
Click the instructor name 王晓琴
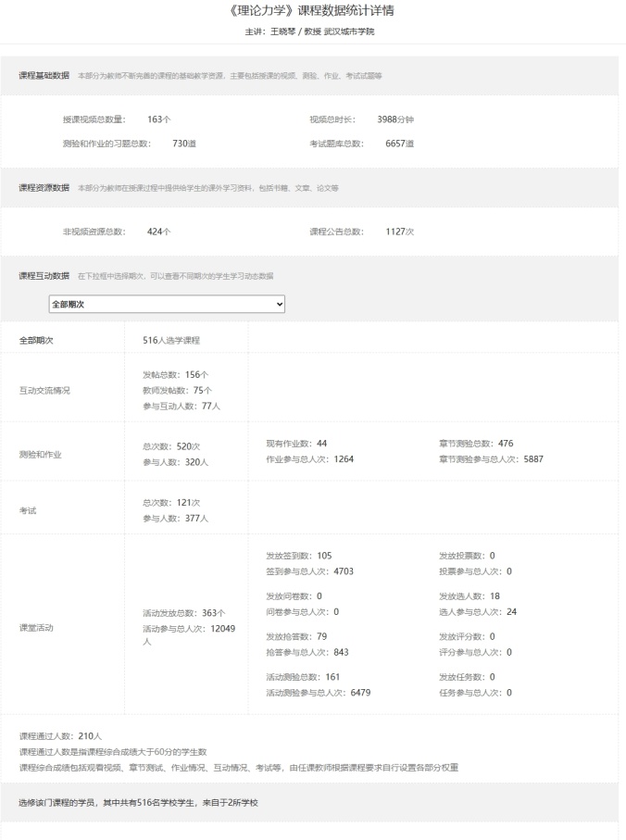click(286, 31)
